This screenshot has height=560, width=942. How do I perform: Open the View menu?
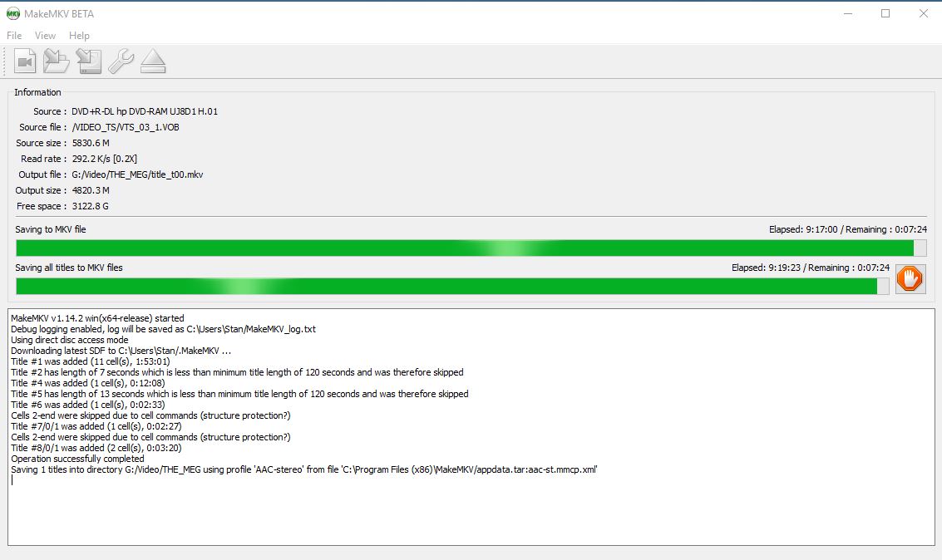pyautogui.click(x=45, y=36)
